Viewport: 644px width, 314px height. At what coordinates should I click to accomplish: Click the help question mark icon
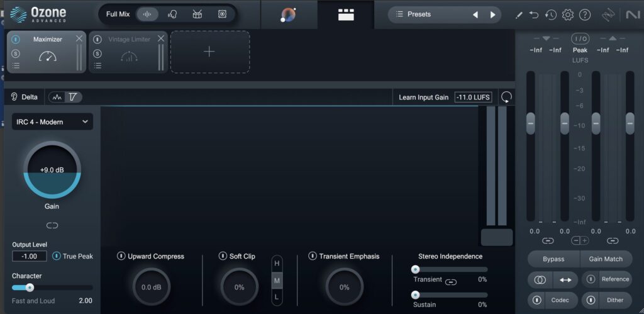585,14
